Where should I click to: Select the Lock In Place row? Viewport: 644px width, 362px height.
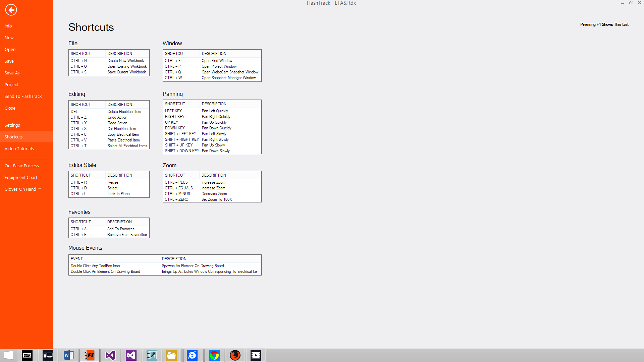109,194
